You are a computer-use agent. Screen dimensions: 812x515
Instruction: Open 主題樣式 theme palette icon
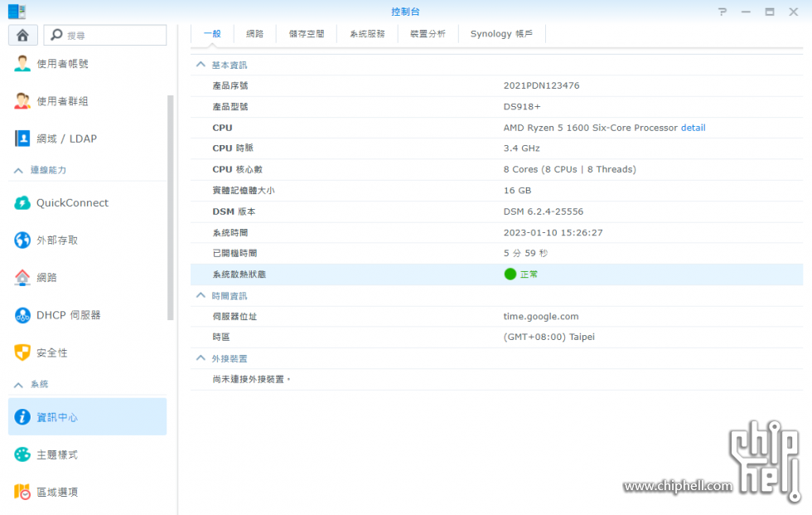pyautogui.click(x=22, y=454)
